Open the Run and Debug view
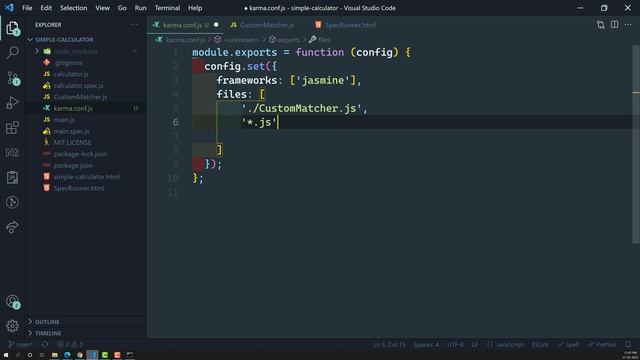This screenshot has height=360, width=640. [x=12, y=102]
